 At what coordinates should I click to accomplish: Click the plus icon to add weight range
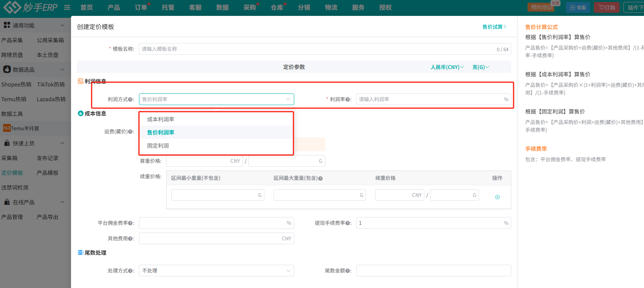[497, 197]
